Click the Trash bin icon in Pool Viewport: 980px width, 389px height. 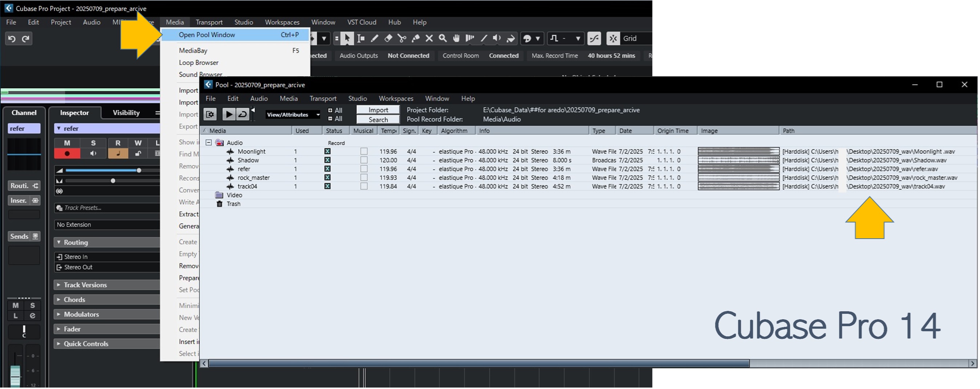[219, 204]
